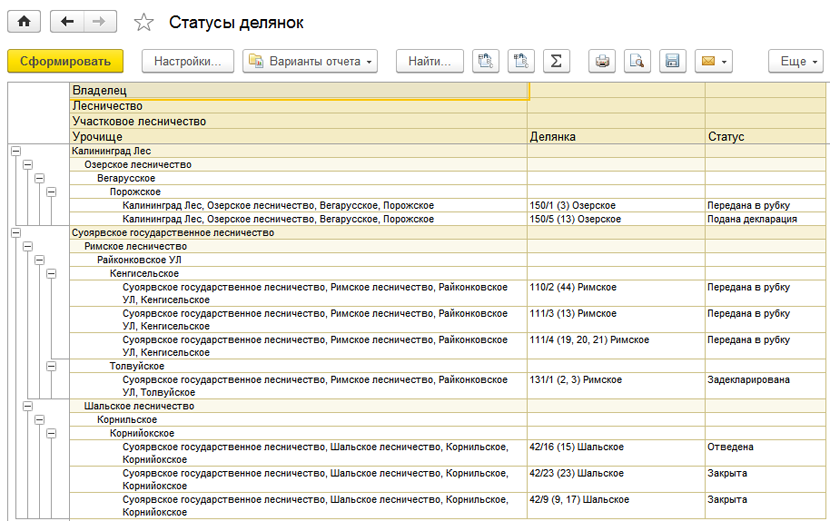Click the Найти... button

(x=429, y=61)
